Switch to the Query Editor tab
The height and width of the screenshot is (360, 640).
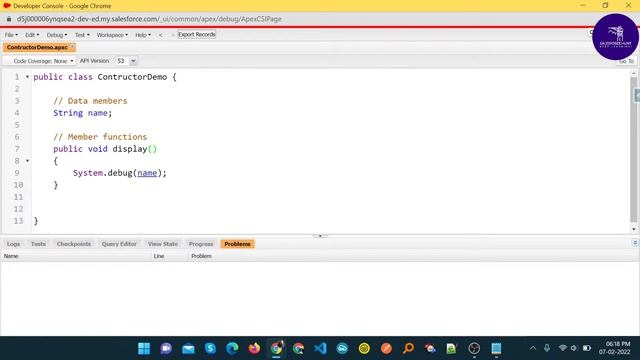tap(119, 244)
